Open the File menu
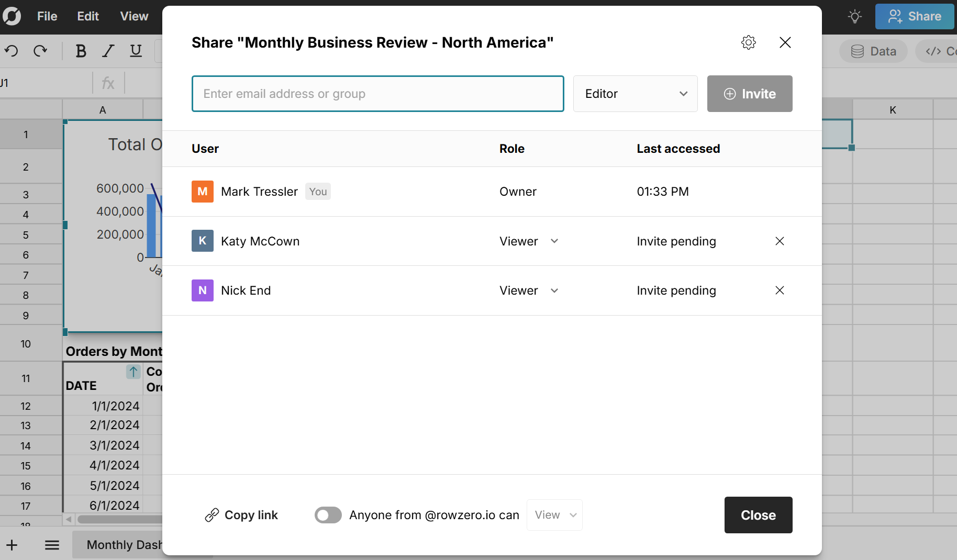The width and height of the screenshot is (957, 560). tap(47, 16)
